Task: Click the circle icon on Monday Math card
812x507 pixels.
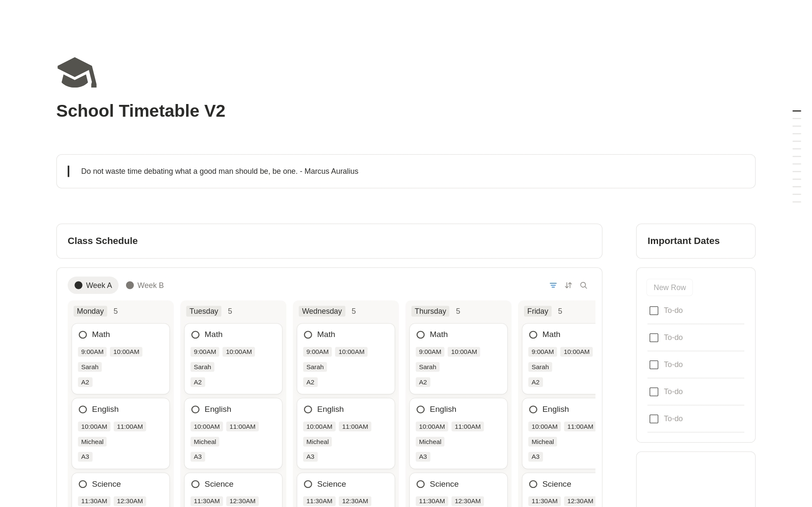Action: click(x=83, y=335)
